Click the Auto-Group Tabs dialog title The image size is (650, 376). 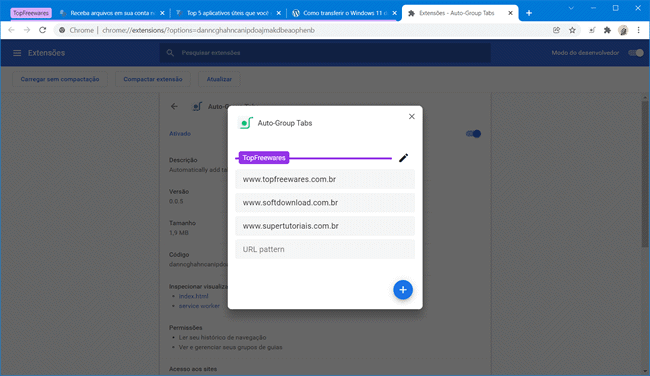[285, 123]
